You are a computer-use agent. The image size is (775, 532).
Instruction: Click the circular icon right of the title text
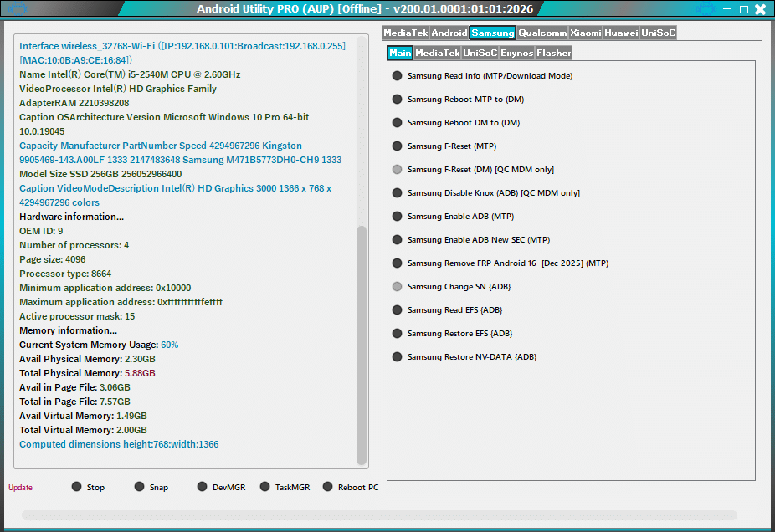click(707, 8)
